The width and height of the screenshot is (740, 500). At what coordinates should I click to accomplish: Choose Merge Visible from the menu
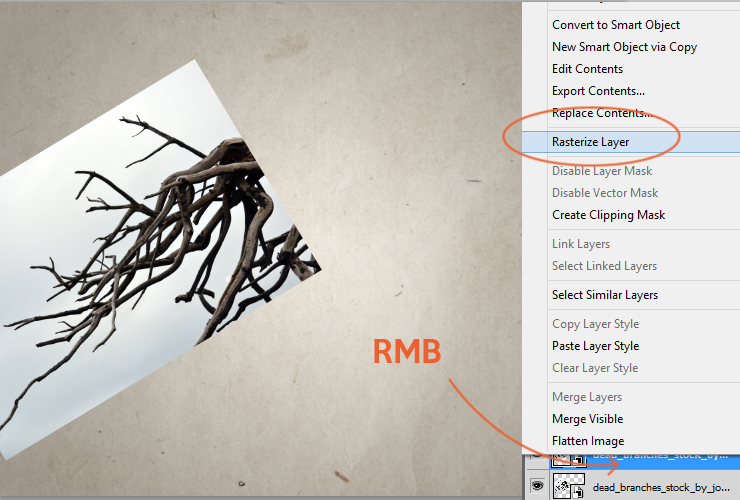pyautogui.click(x=588, y=419)
